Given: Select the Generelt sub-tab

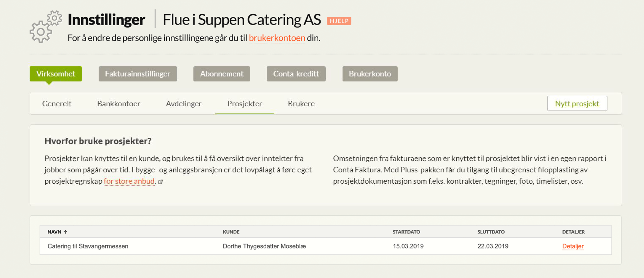Looking at the screenshot, I should coord(57,103).
